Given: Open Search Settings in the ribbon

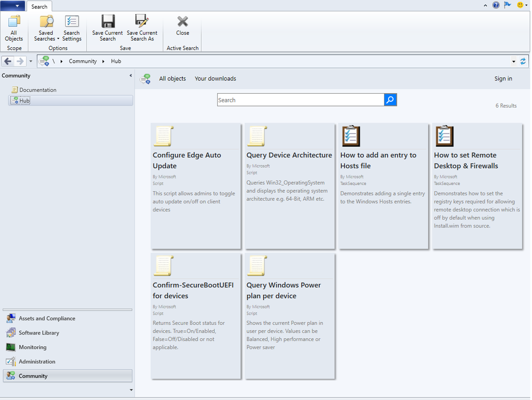Looking at the screenshot, I should pyautogui.click(x=71, y=29).
